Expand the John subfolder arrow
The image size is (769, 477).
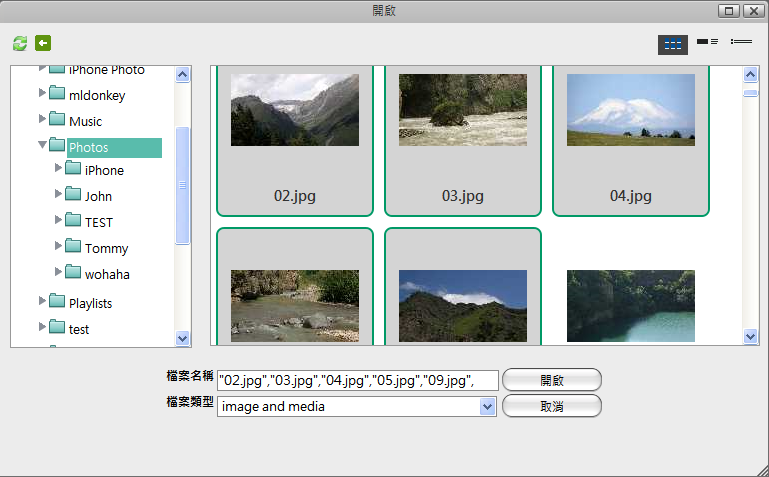click(x=59, y=194)
